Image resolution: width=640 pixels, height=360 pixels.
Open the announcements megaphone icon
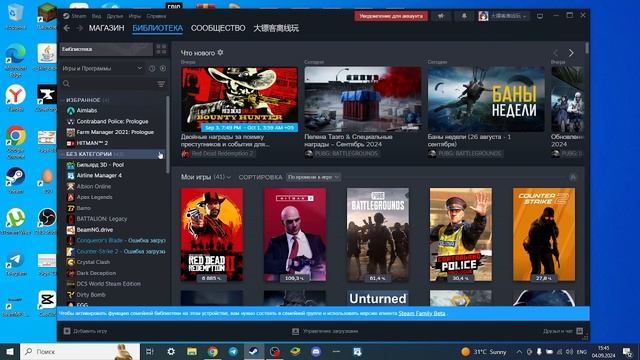click(x=441, y=16)
